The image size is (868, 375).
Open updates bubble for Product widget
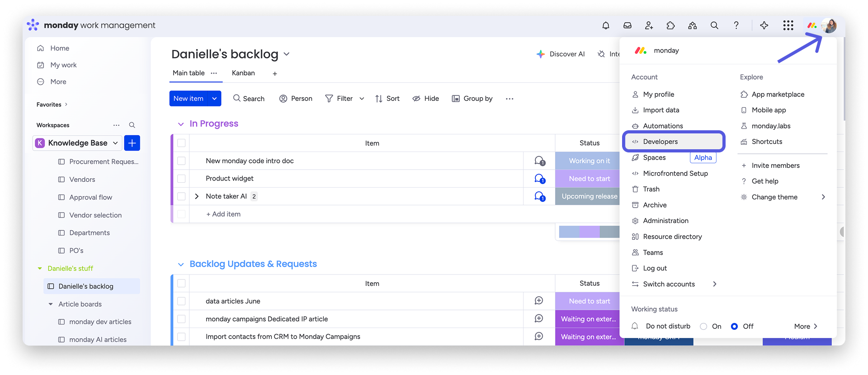[x=539, y=179]
